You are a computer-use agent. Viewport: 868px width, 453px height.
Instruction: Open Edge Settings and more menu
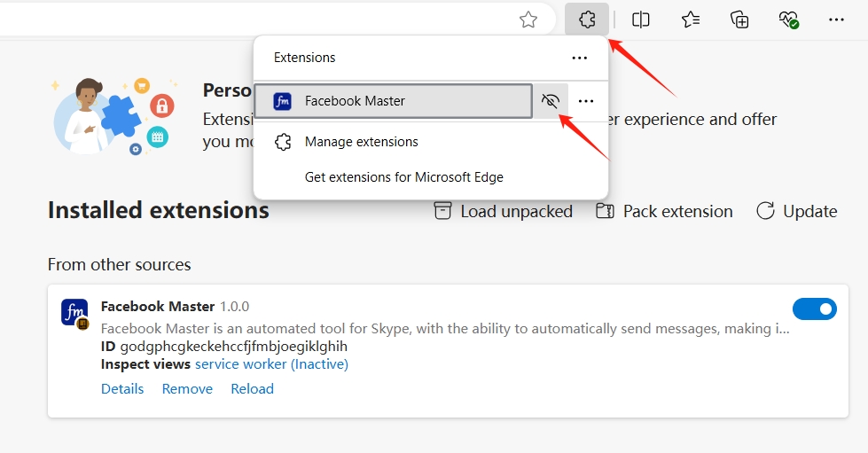tap(836, 20)
